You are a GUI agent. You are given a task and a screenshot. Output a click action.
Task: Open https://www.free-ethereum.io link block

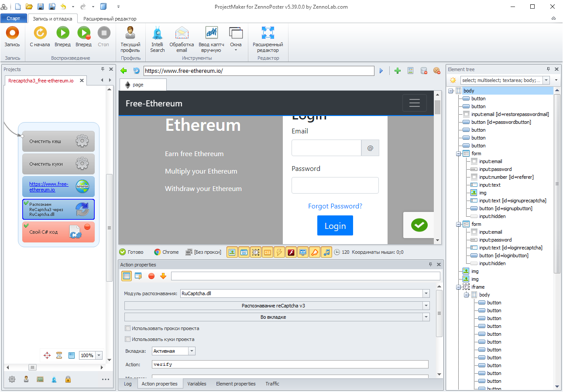[58, 187]
